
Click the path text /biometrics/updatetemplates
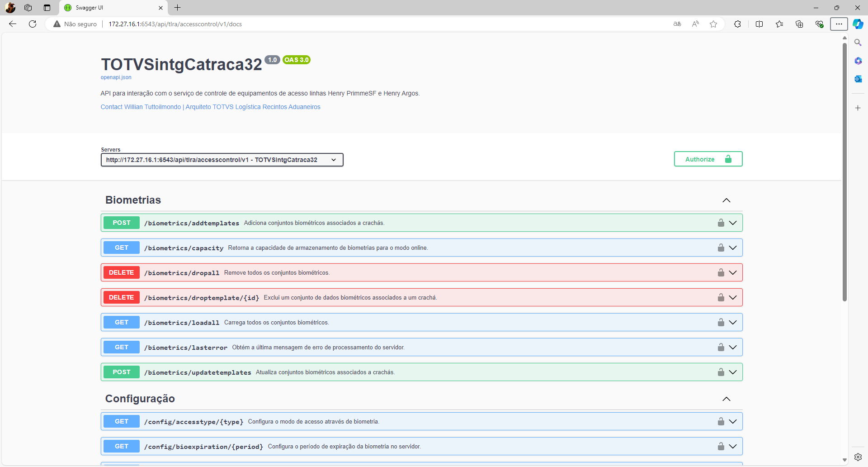tap(198, 372)
